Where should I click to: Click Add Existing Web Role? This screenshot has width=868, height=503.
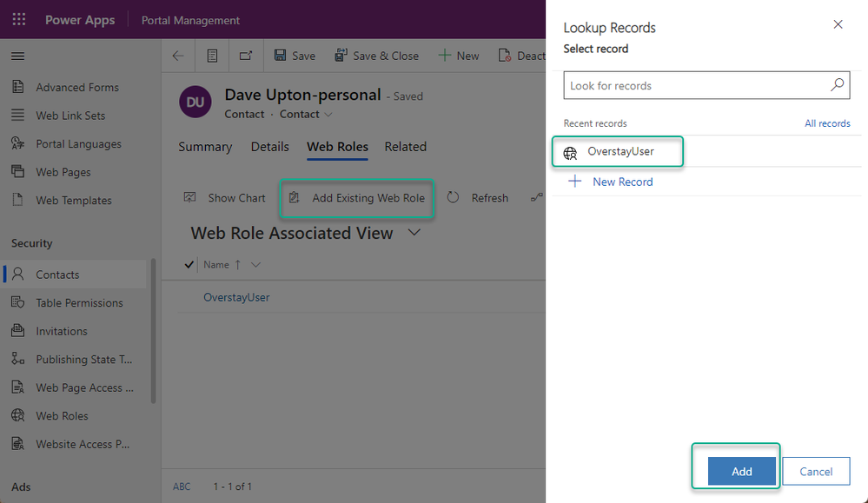pyautogui.click(x=357, y=197)
